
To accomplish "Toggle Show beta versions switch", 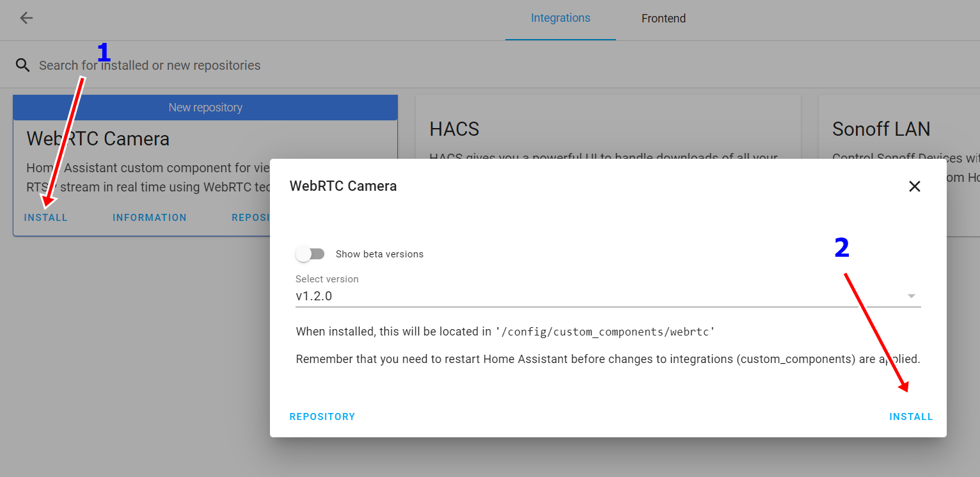I will [x=310, y=254].
